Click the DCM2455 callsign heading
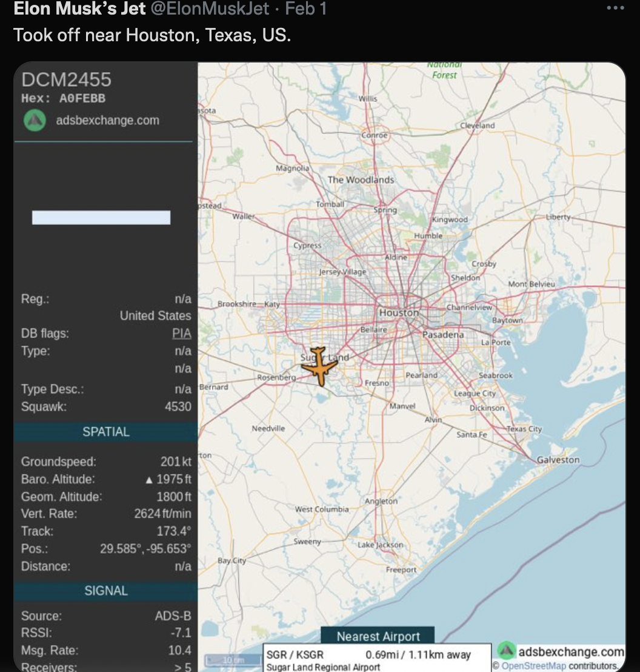 click(x=66, y=79)
